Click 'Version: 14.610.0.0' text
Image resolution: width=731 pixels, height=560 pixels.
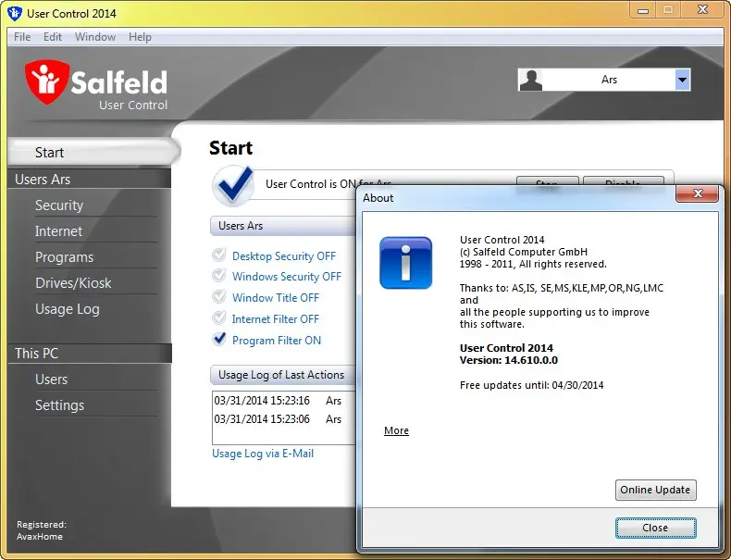click(x=508, y=360)
